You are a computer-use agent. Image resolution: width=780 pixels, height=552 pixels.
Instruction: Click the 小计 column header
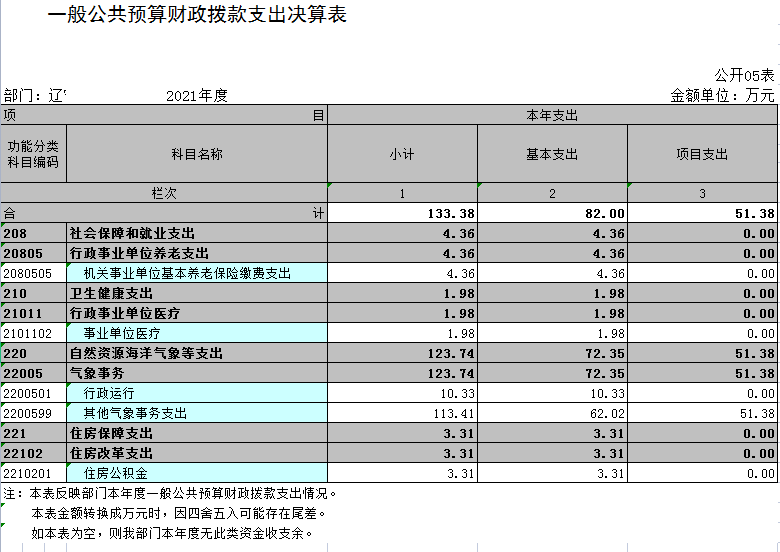pos(402,154)
